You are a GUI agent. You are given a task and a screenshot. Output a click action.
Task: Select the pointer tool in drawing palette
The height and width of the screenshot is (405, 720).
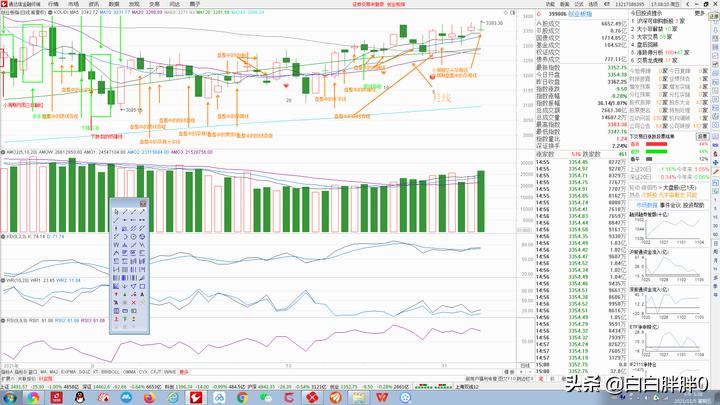coord(116,212)
